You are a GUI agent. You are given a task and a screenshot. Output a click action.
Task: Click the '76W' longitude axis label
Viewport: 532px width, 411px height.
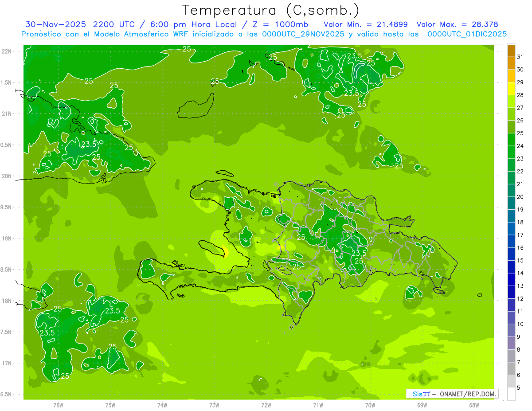(58, 405)
